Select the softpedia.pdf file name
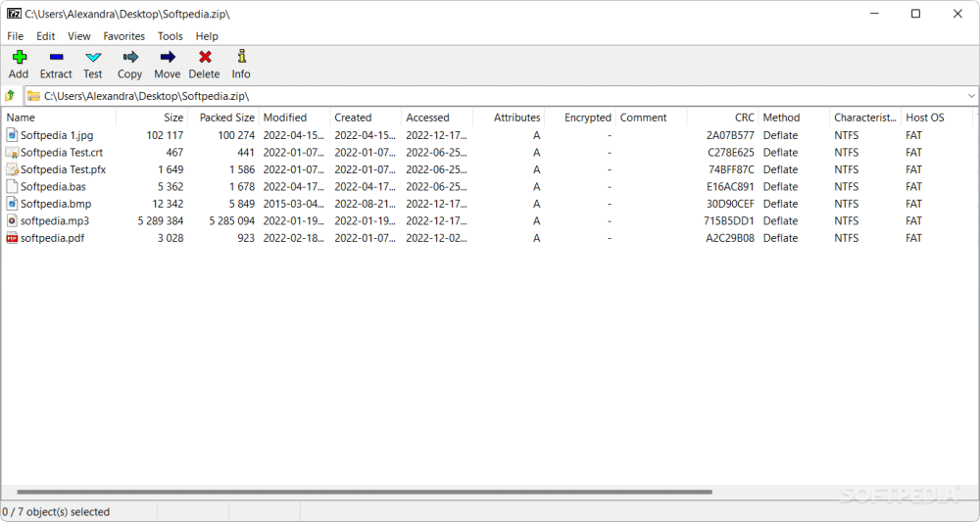 click(x=53, y=238)
